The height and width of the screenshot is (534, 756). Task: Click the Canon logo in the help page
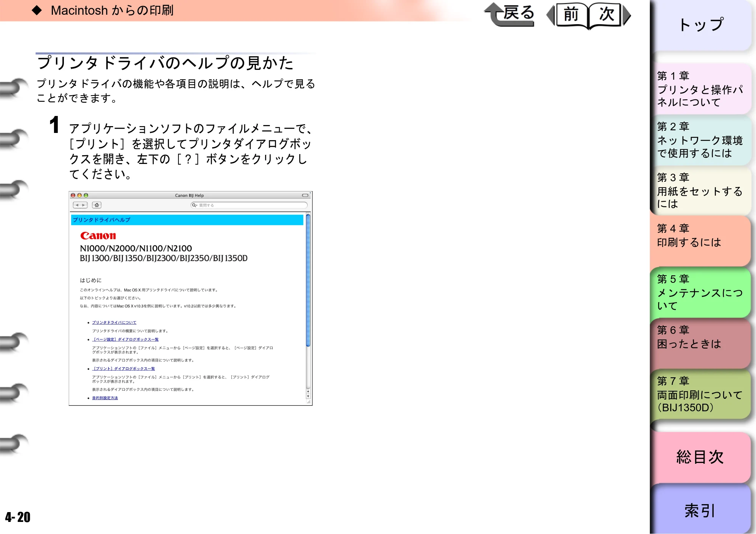[x=98, y=236]
